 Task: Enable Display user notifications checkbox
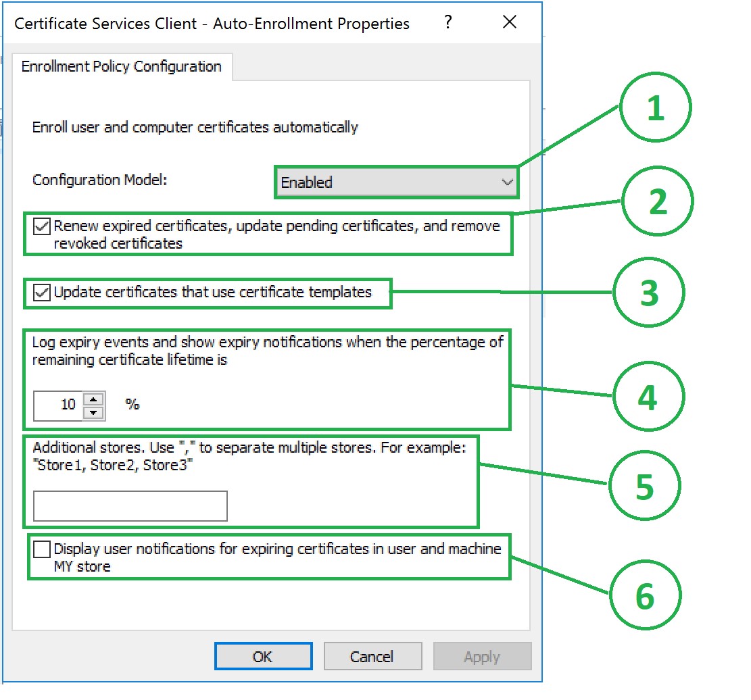(42, 550)
